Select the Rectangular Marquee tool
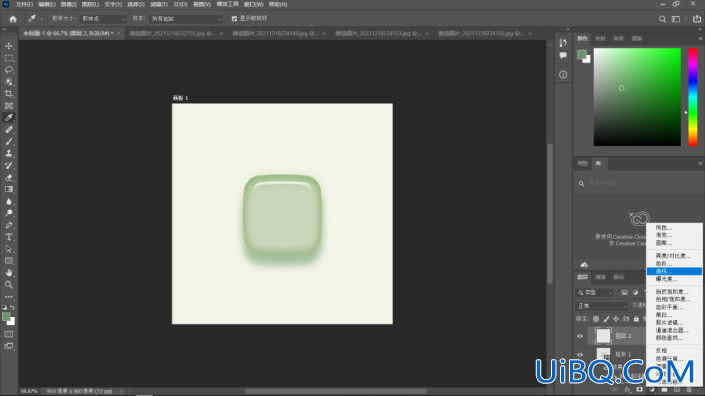The height and width of the screenshot is (396, 705). click(x=9, y=58)
